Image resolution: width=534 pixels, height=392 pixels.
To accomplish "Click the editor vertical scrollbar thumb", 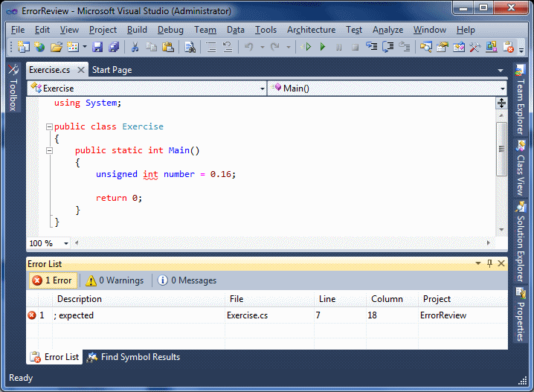I will [501, 149].
